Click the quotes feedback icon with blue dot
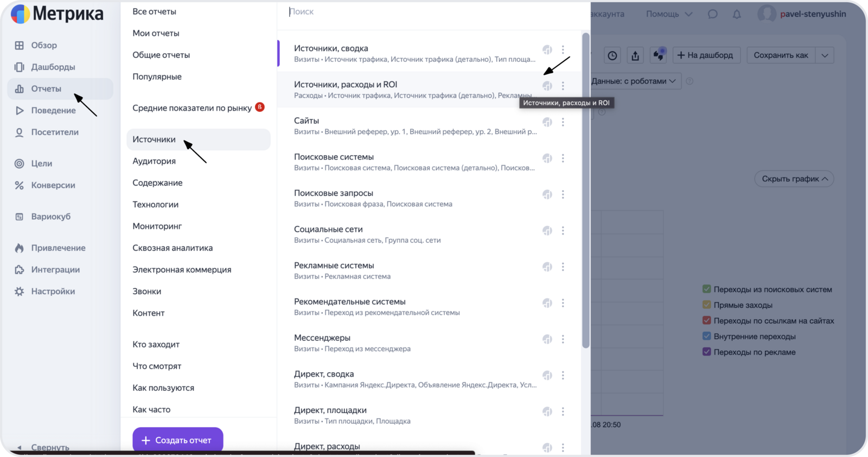 pos(659,55)
